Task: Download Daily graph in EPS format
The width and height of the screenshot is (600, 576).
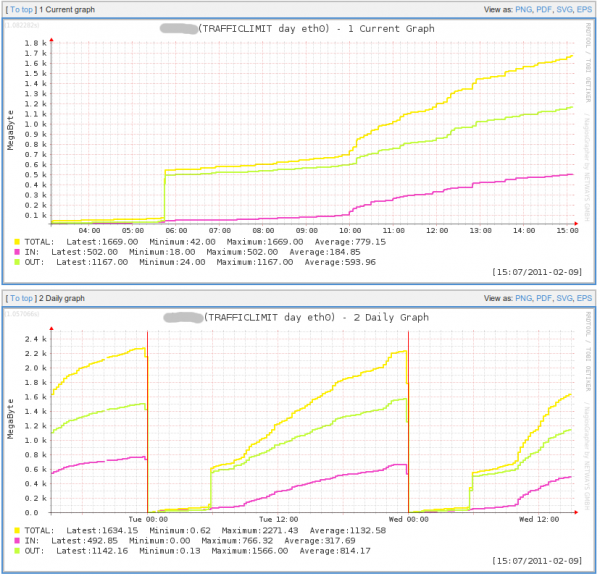Action: pyautogui.click(x=586, y=298)
